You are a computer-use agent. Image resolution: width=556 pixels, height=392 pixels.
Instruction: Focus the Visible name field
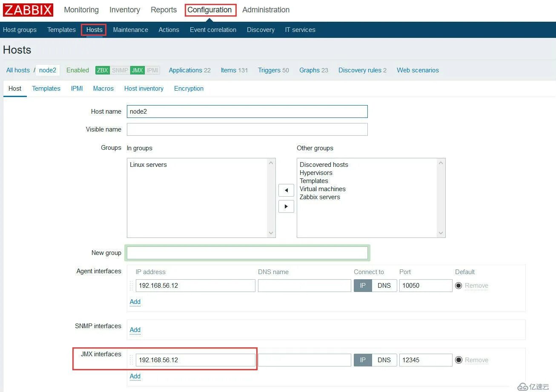tap(247, 129)
